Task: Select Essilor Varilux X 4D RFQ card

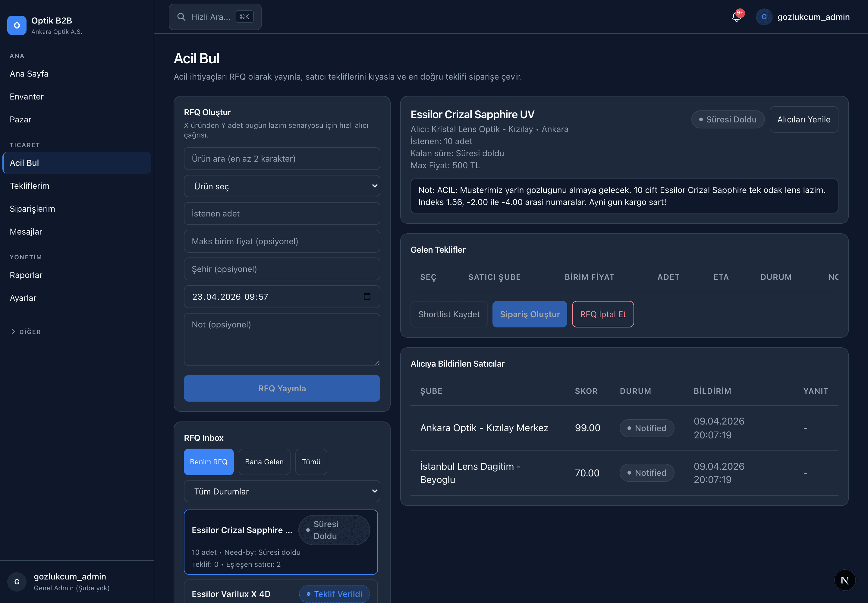Action: coord(281,592)
